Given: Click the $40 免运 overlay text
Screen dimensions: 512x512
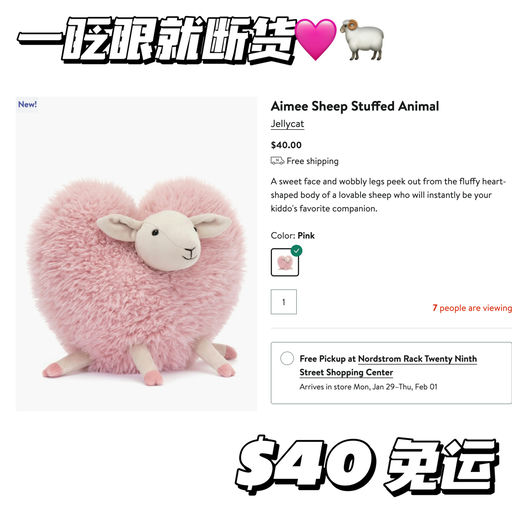Looking at the screenshot, I should [367, 465].
